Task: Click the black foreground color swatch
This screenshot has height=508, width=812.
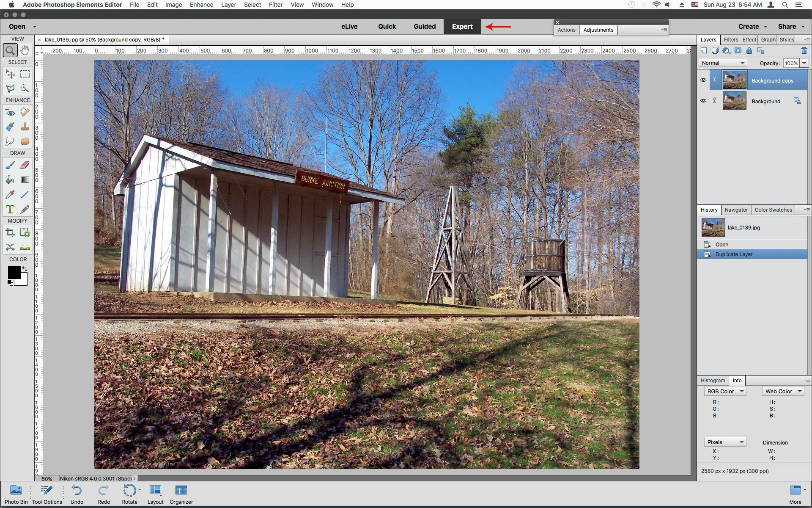Action: [14, 272]
